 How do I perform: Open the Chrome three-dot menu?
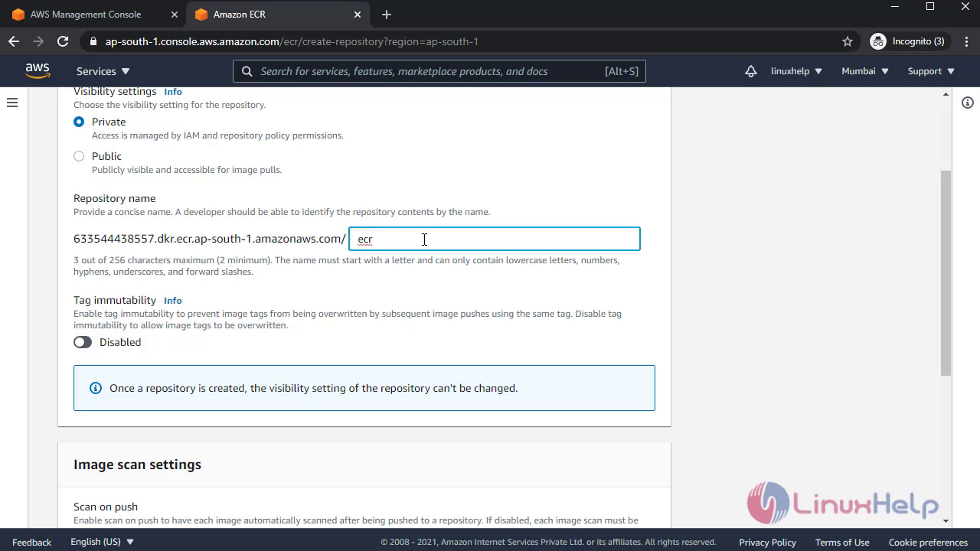pyautogui.click(x=966, y=41)
